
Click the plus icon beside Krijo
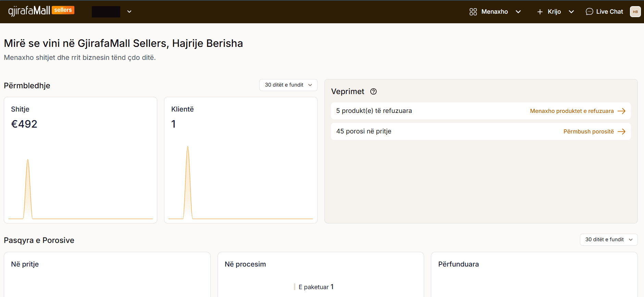coord(540,12)
